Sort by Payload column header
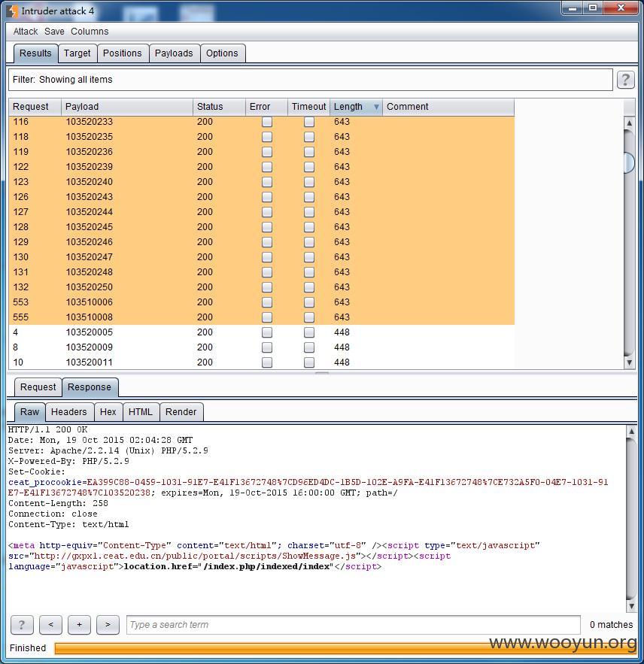This screenshot has height=664, width=644. pos(127,107)
